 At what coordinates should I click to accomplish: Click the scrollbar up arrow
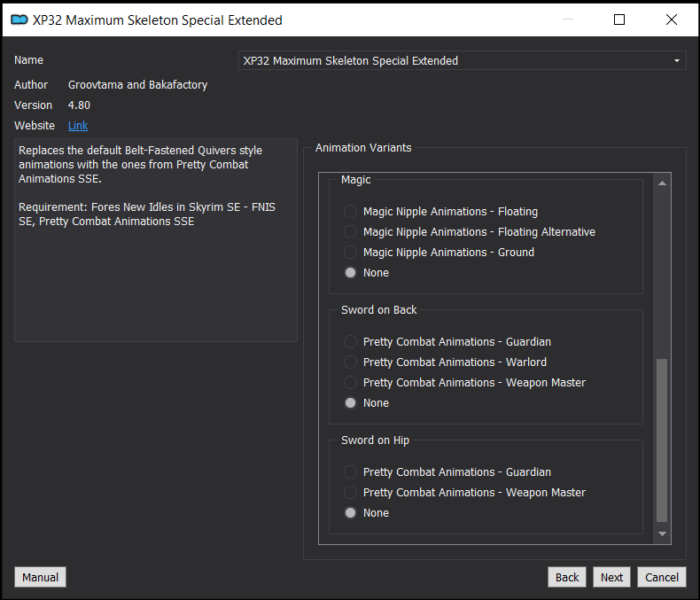663,183
